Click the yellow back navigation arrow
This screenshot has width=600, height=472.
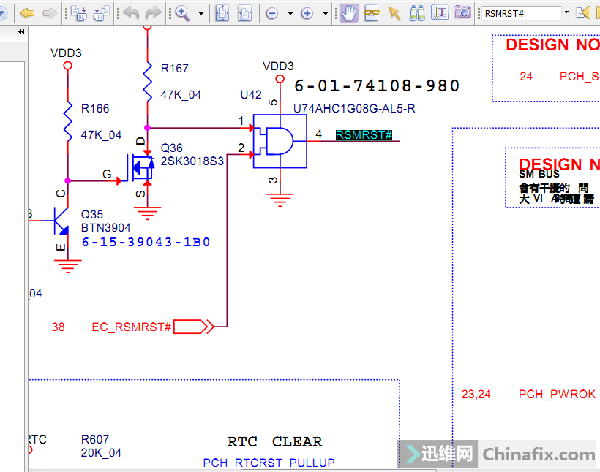pos(26,13)
